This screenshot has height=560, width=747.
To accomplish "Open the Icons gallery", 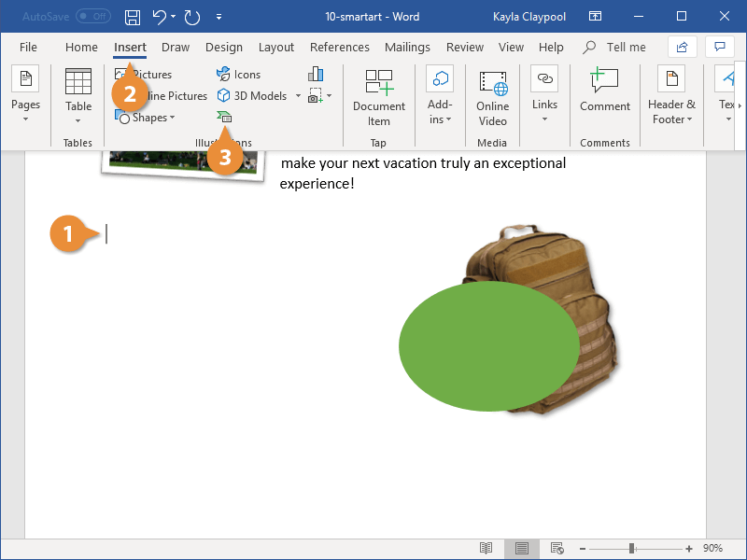I will 238,74.
